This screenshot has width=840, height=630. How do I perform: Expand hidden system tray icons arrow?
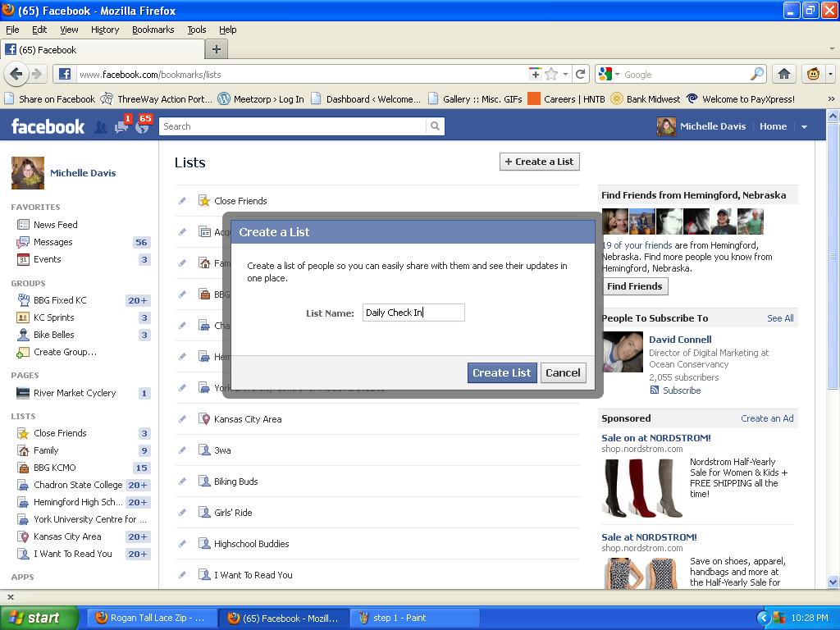[x=762, y=618]
